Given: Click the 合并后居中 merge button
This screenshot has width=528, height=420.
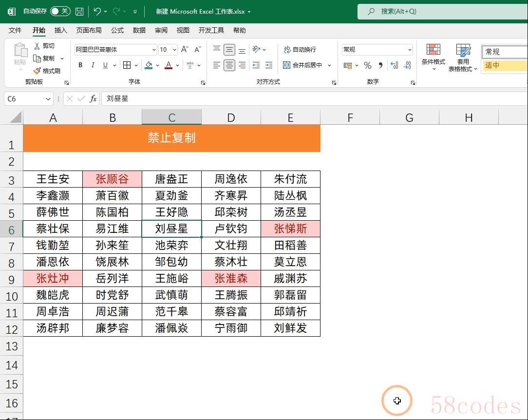Looking at the screenshot, I should (x=303, y=65).
